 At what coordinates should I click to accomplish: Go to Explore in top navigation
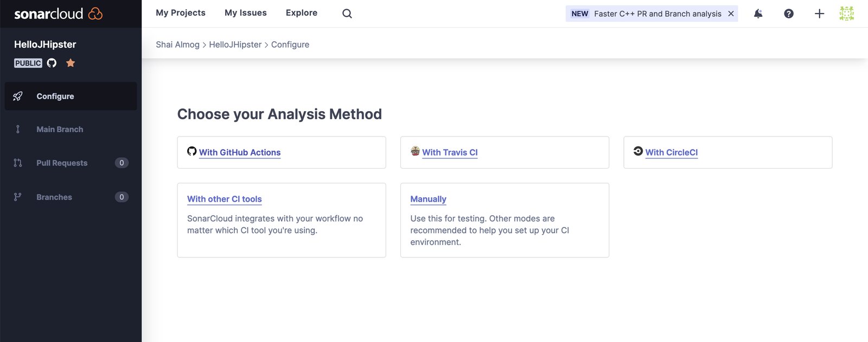(302, 12)
